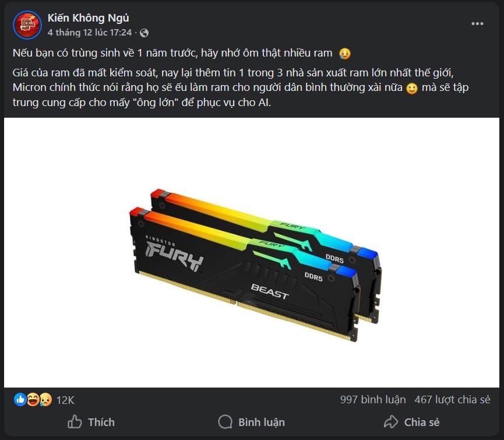Click the share arrow icon

[391, 422]
